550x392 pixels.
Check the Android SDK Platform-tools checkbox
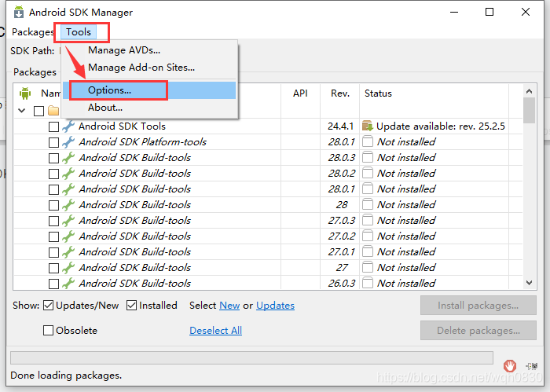click(x=53, y=142)
